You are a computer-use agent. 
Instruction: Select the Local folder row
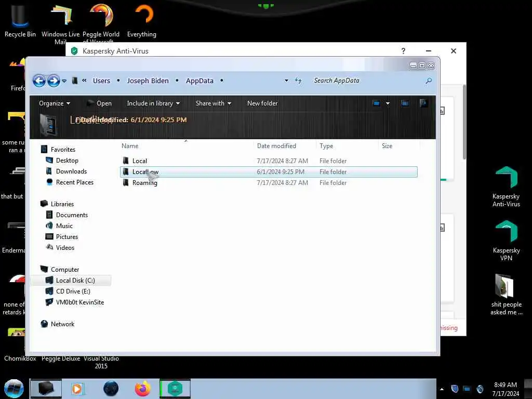pos(269,161)
